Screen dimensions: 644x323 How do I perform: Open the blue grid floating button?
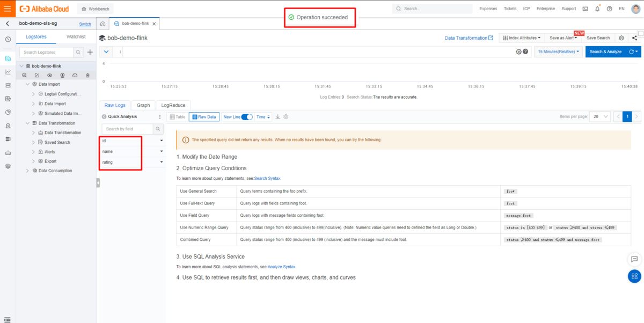click(x=634, y=276)
